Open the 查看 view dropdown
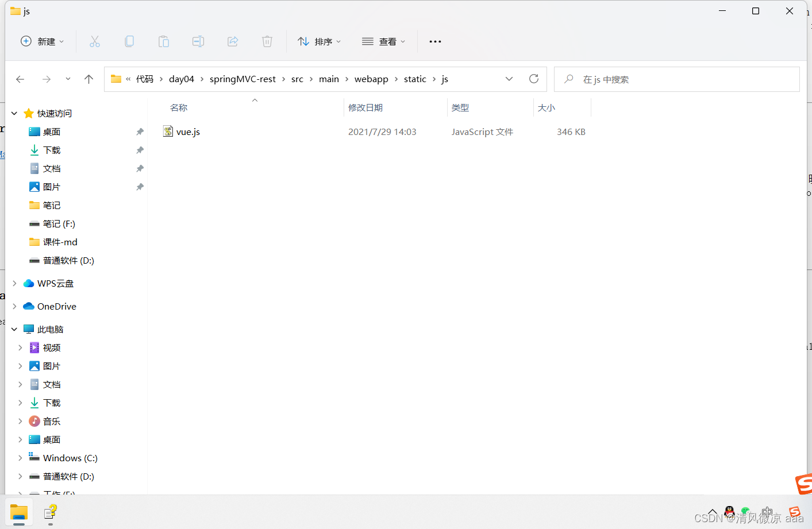Screen dimensions: 812x529 click(x=384, y=41)
